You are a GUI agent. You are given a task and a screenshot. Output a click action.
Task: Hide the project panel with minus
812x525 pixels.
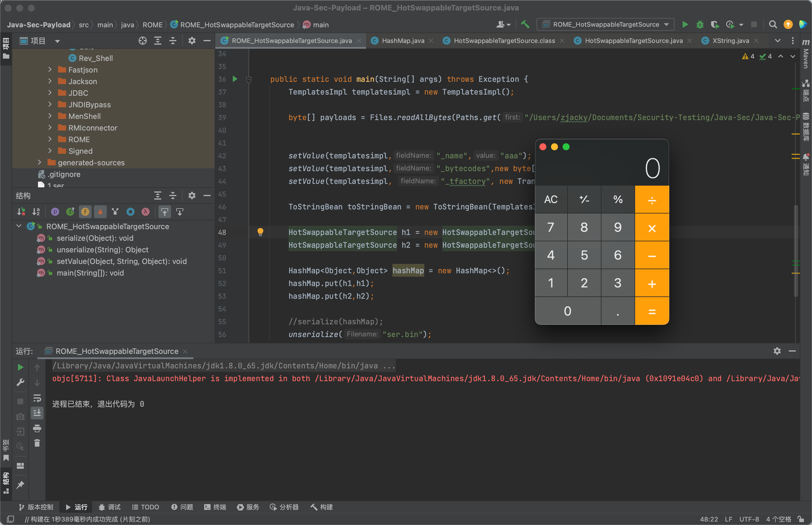pos(207,41)
